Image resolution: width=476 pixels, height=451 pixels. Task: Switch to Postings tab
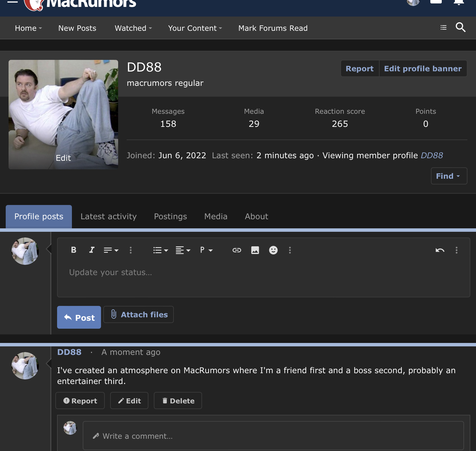(x=170, y=216)
